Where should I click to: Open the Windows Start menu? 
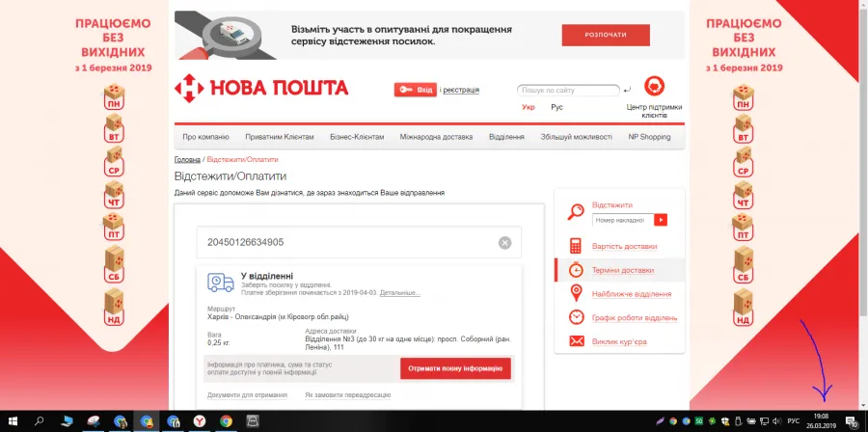coord(13,421)
